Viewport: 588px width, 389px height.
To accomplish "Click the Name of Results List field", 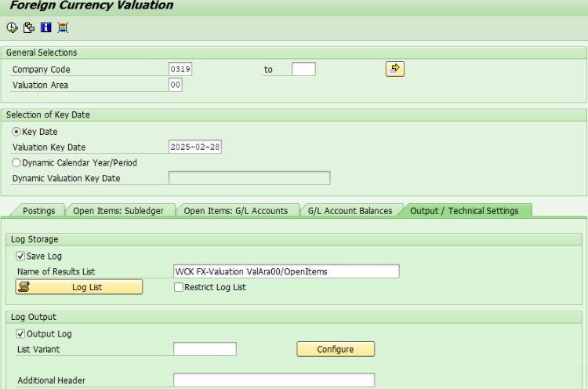I will coord(286,271).
